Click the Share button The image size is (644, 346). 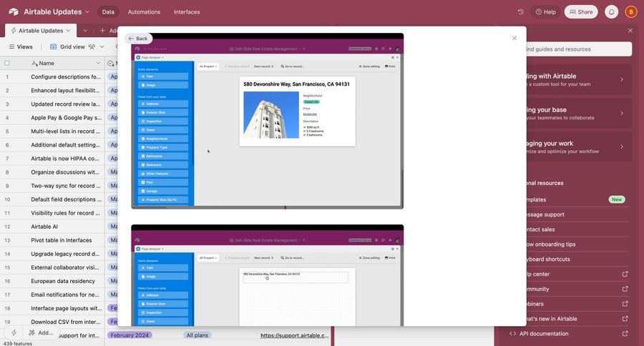581,12
